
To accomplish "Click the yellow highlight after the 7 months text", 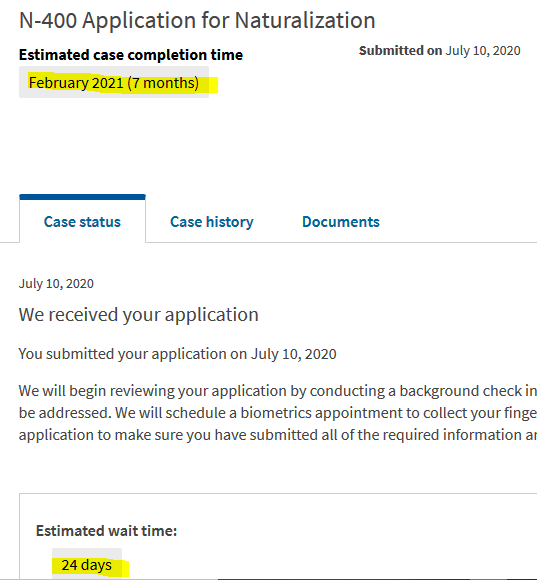I will (x=209, y=84).
